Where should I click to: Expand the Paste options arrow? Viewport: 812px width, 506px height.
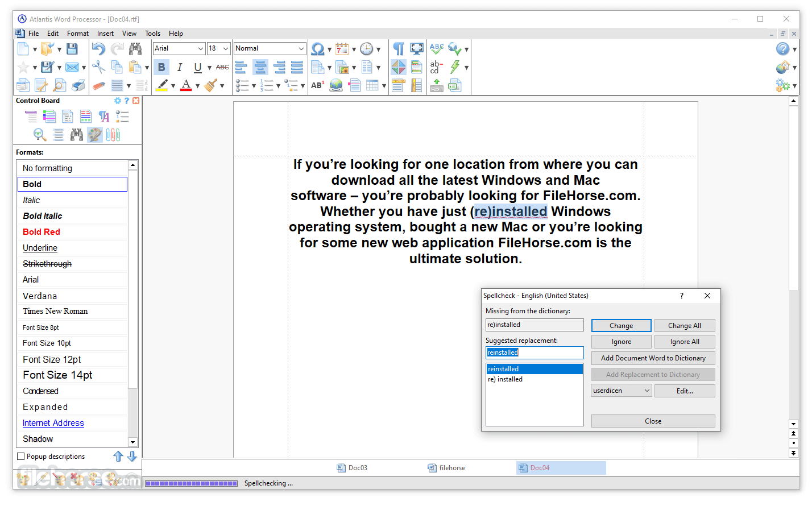[x=147, y=68]
